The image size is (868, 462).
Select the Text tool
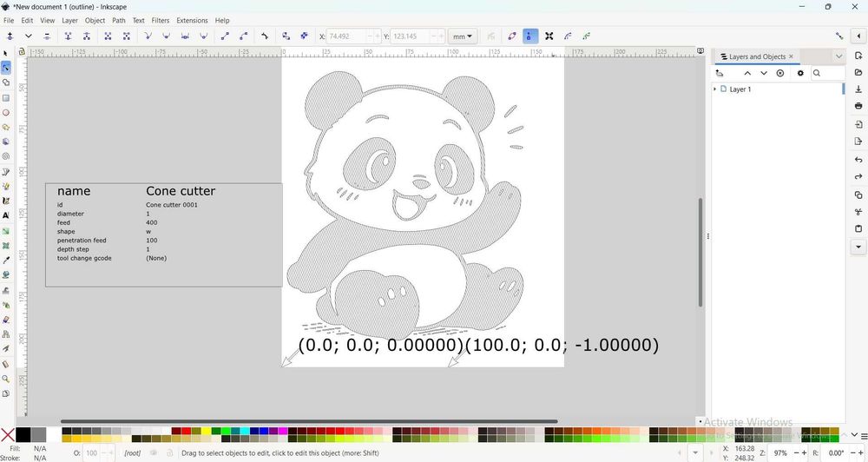[x=5, y=215]
